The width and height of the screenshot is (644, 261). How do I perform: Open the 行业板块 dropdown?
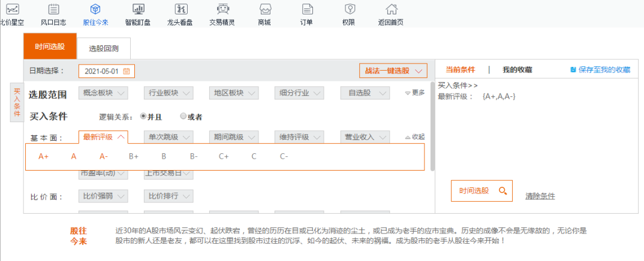[168, 93]
